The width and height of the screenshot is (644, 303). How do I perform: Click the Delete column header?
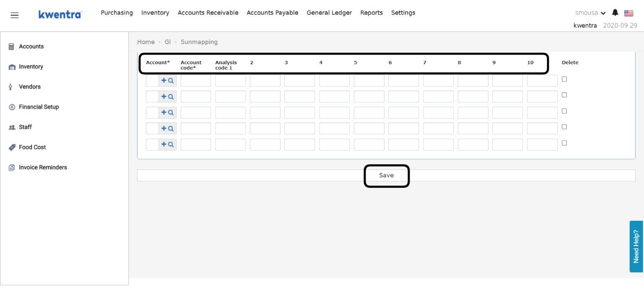coord(570,63)
